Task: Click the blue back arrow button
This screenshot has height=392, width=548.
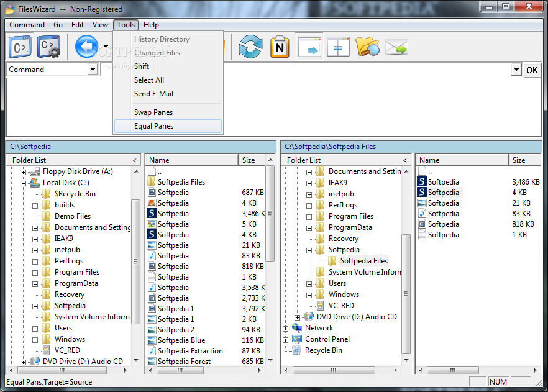Action: click(x=87, y=47)
